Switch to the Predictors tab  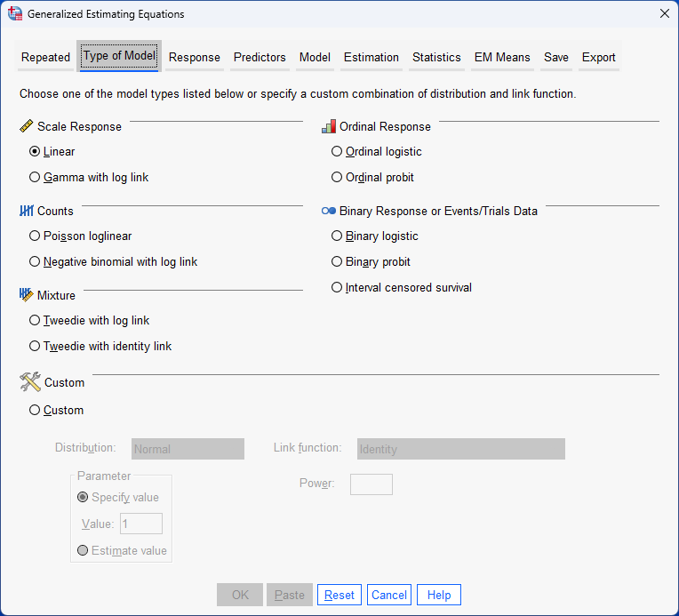click(x=260, y=57)
